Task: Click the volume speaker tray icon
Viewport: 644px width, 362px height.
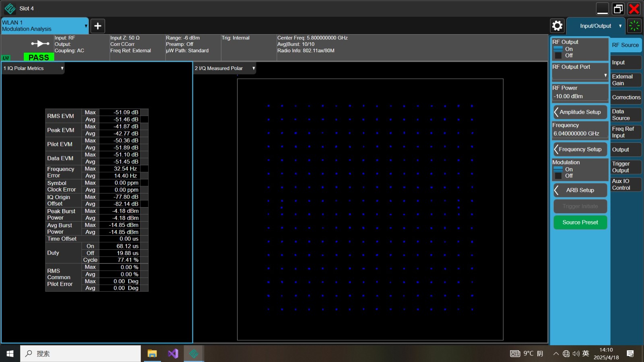Action: [x=576, y=354]
